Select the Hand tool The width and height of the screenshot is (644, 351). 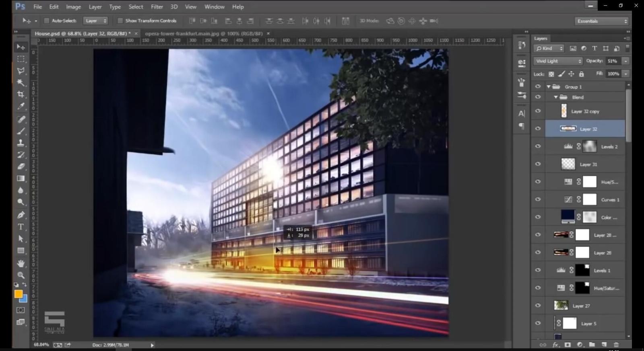pos(21,263)
